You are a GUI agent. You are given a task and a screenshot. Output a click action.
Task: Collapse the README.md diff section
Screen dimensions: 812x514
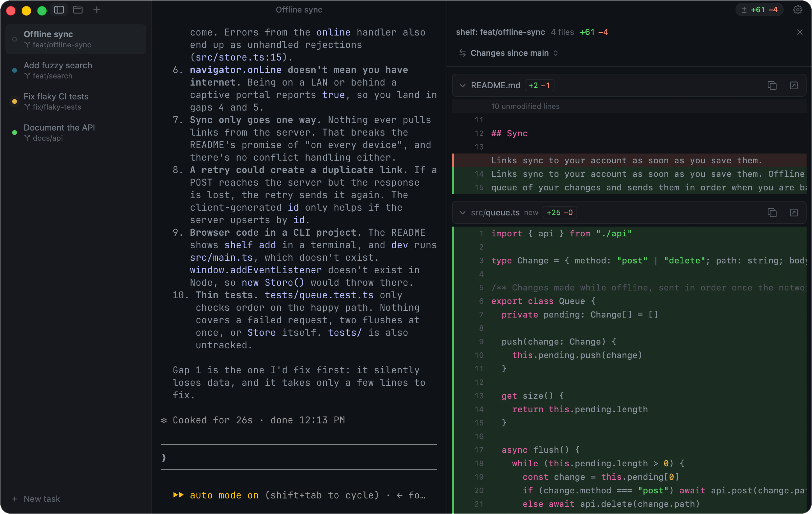[463, 86]
